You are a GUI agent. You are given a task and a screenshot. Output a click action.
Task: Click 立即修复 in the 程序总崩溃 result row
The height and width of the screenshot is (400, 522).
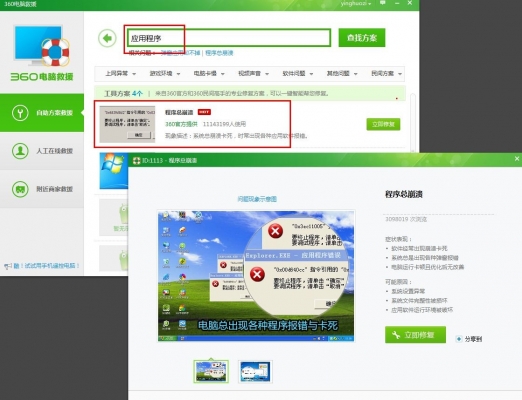(383, 124)
